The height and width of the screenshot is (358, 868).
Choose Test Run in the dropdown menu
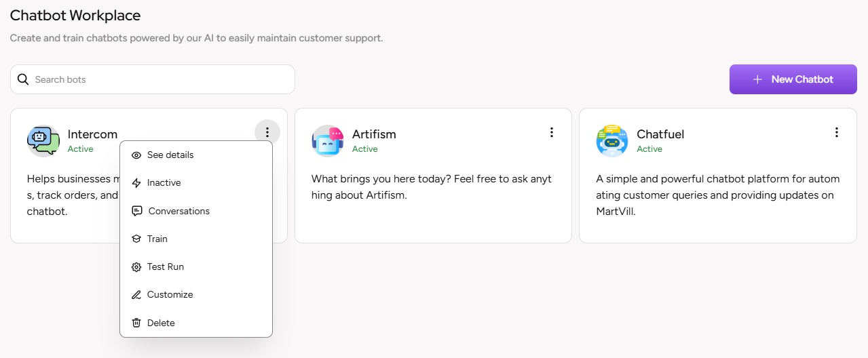coord(165,267)
